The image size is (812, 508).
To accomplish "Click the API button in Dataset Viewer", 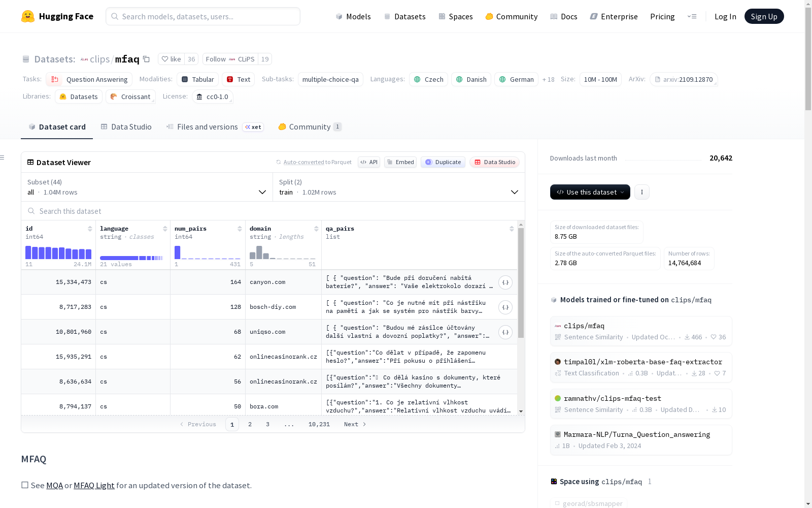I will coord(369,162).
